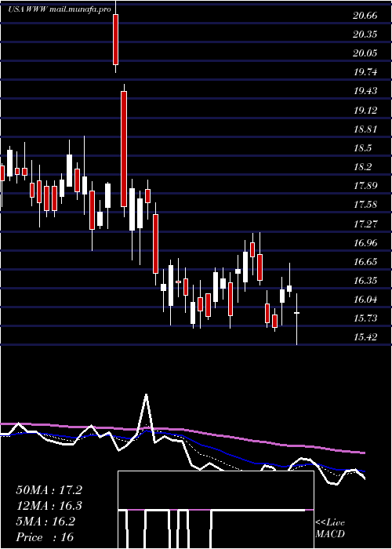The image size is (392, 549).
Task: Click the 15.73 price axis label
Action: (x=365, y=318)
